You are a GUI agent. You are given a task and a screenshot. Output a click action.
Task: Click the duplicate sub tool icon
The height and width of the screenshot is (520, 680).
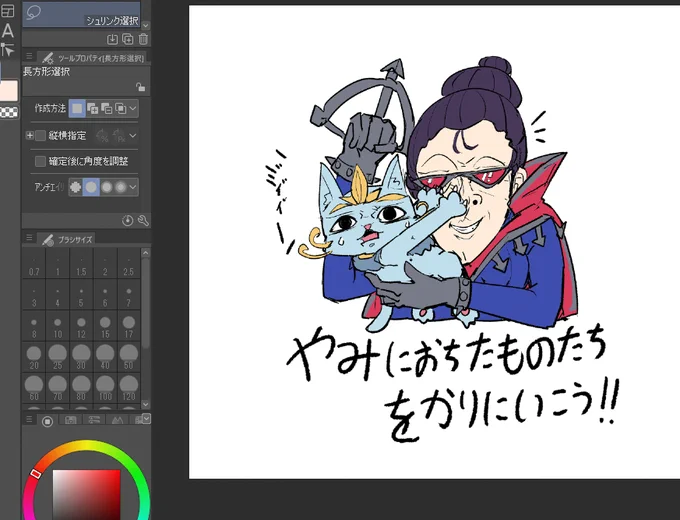coord(128,39)
